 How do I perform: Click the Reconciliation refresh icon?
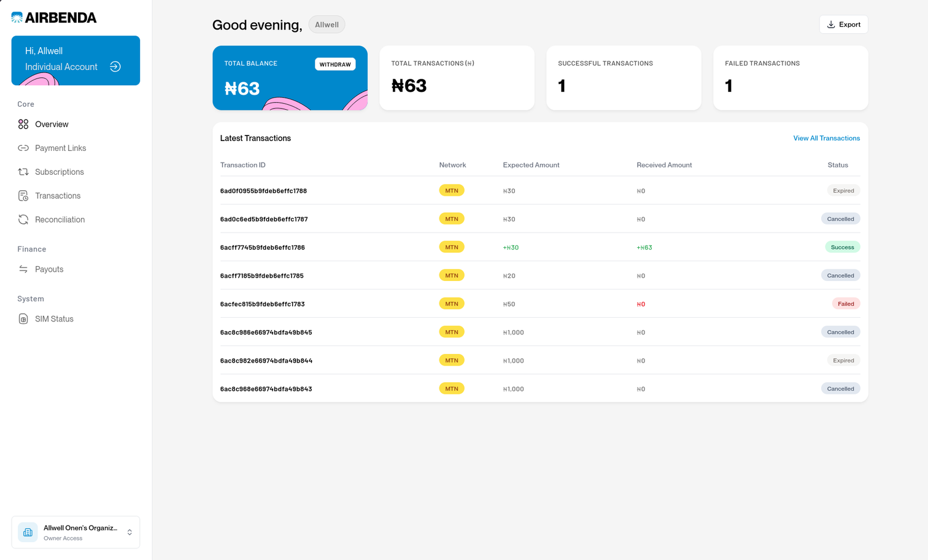point(23,220)
